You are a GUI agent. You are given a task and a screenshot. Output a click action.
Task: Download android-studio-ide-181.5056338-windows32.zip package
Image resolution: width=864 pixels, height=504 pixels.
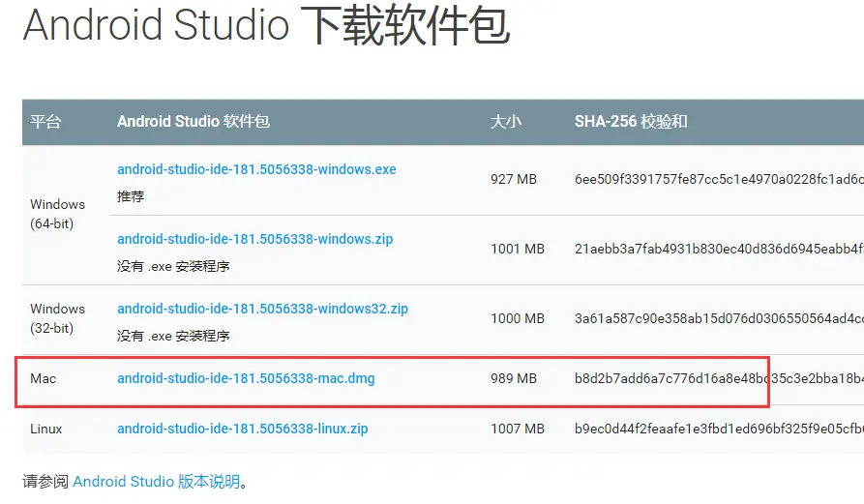point(262,309)
